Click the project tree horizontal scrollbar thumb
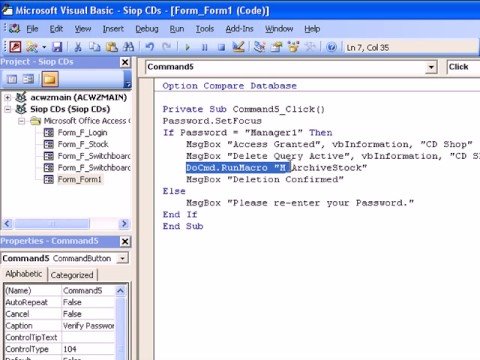 pyautogui.click(x=52, y=223)
